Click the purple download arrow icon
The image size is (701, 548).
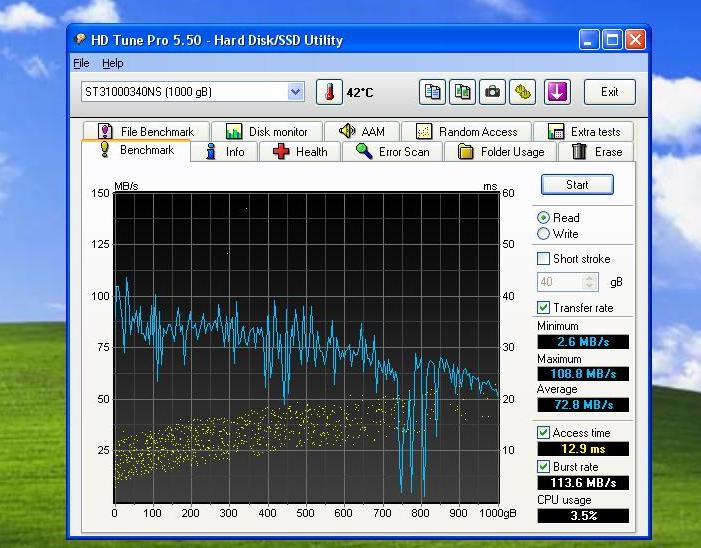pos(557,92)
